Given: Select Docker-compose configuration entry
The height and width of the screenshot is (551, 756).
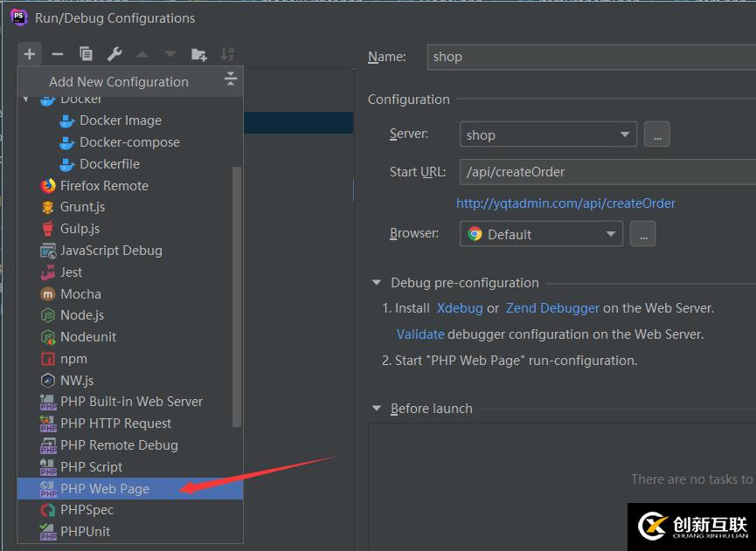Looking at the screenshot, I should coord(129,142).
